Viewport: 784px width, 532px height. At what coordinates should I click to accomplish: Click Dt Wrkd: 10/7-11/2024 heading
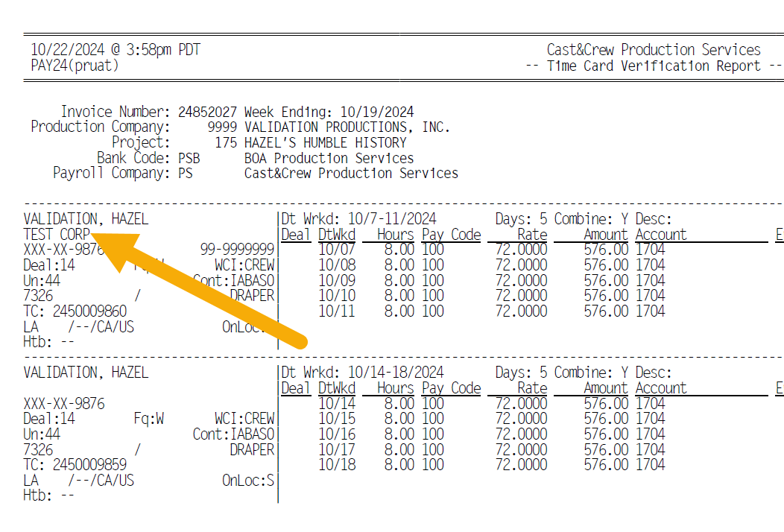coord(358,219)
